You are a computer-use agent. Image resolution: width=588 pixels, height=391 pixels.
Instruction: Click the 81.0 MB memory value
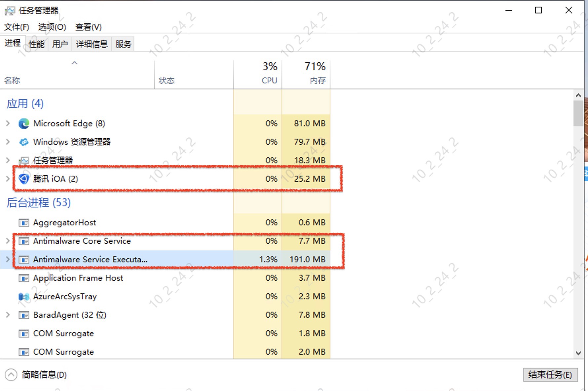[x=310, y=124]
